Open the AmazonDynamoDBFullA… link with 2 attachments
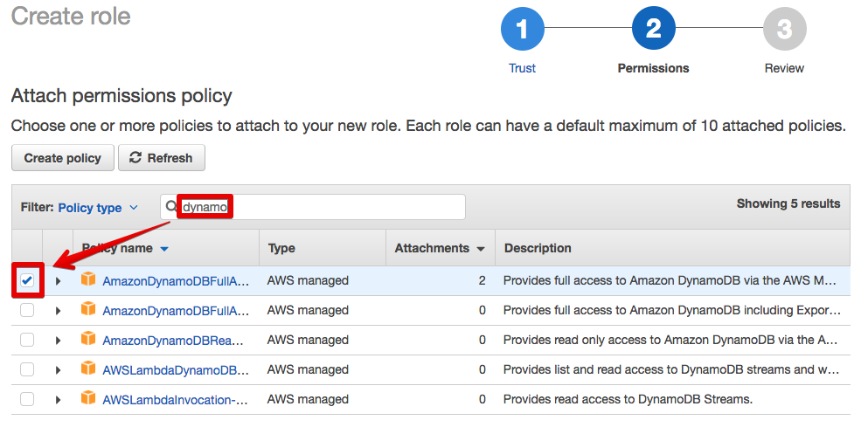 point(176,281)
